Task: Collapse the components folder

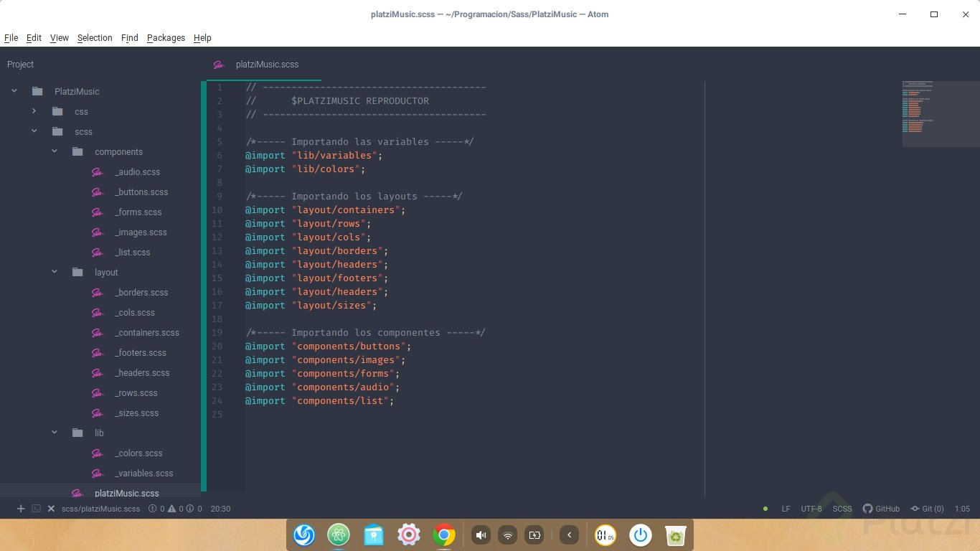Action: point(54,151)
